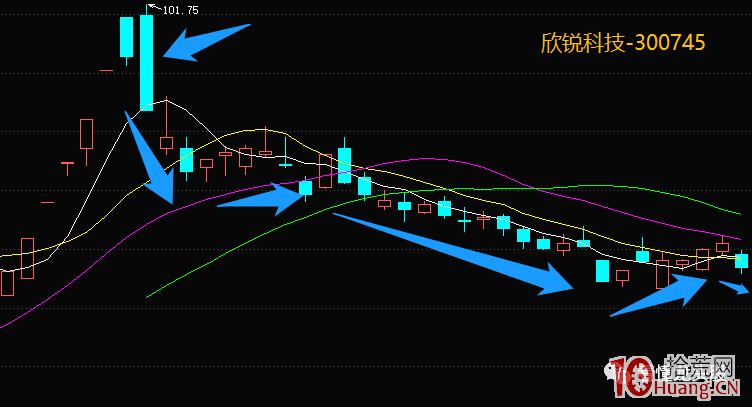Click the 101.75 high price label

(x=180, y=10)
